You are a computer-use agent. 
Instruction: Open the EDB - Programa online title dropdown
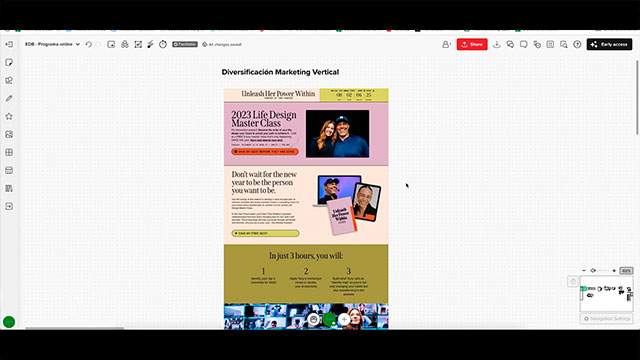pyautogui.click(x=53, y=44)
